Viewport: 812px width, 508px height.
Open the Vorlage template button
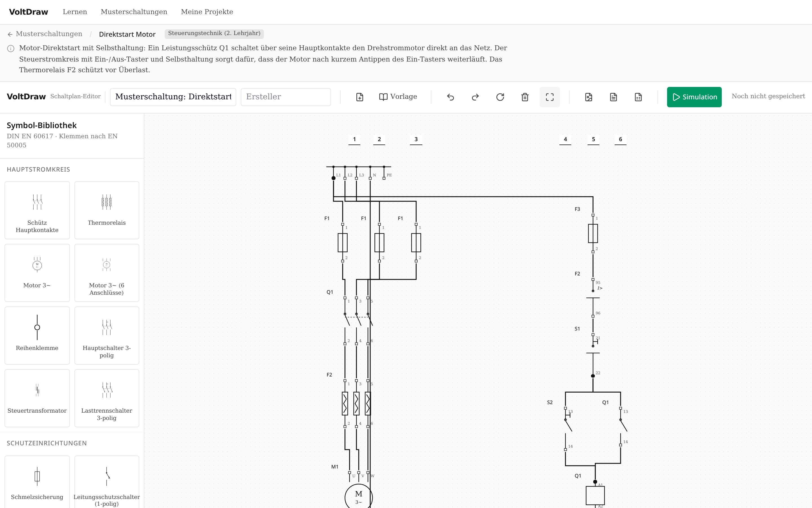[x=398, y=97]
